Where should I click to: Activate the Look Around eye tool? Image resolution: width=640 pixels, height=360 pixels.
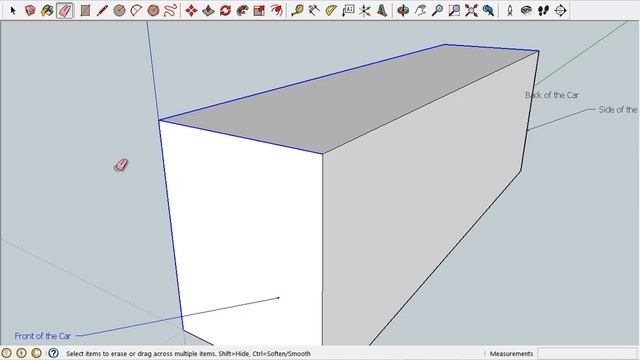tap(526, 11)
